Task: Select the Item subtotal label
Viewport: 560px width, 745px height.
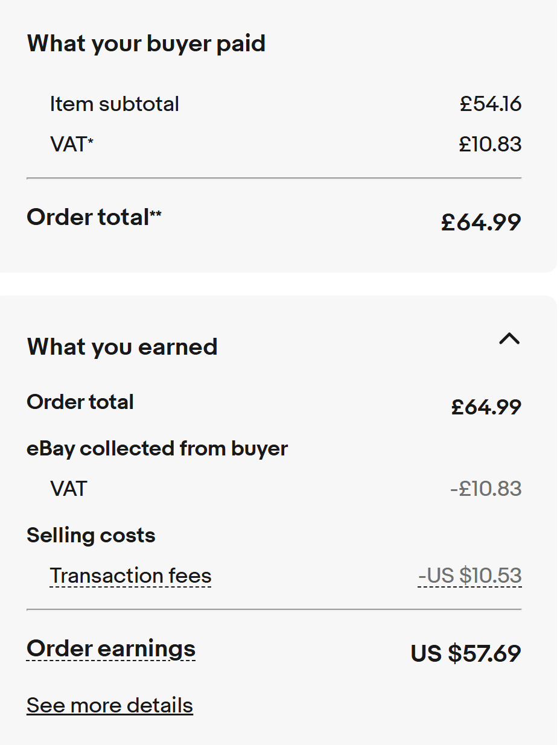Action: [115, 104]
